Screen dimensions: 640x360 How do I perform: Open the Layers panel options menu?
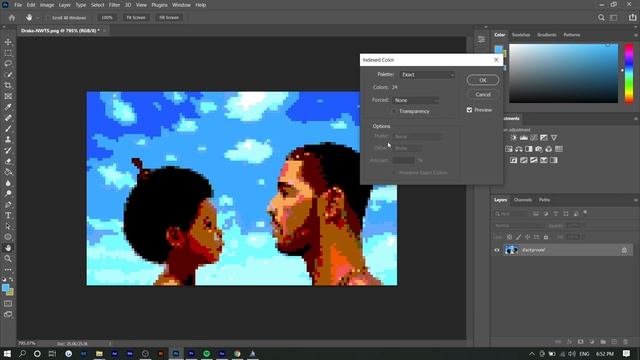pyautogui.click(x=636, y=200)
